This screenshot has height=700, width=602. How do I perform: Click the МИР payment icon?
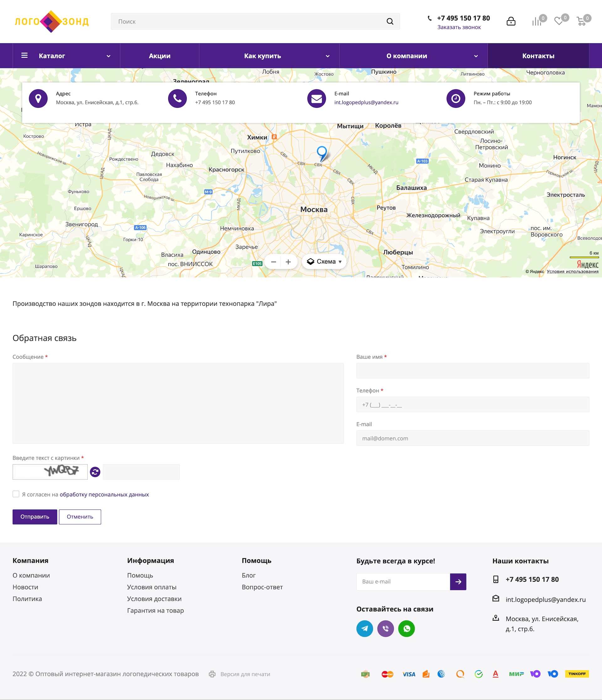coord(517,674)
